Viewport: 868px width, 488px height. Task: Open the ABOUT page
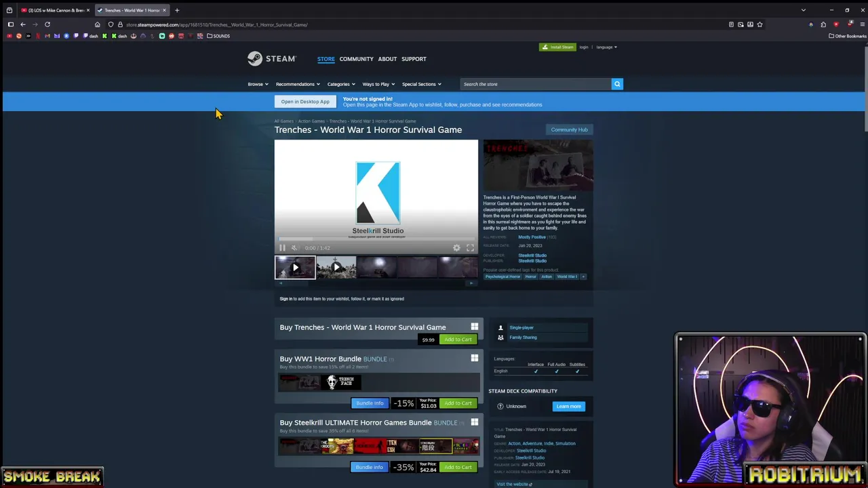tap(387, 59)
